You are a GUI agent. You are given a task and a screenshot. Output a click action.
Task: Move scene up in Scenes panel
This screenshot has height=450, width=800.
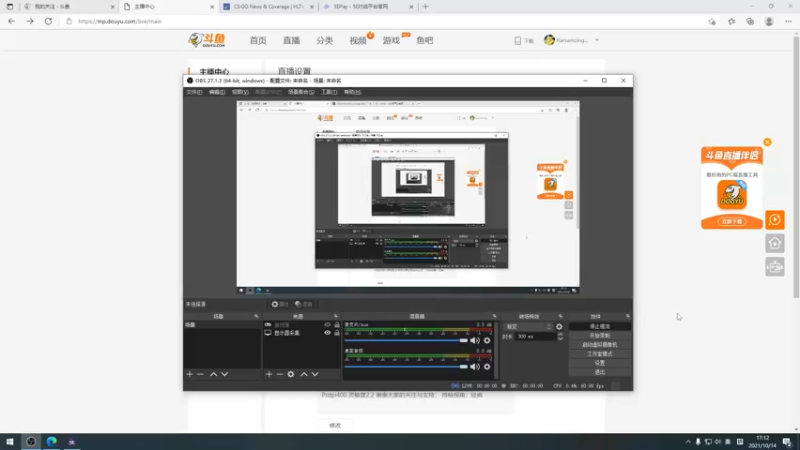(x=213, y=374)
